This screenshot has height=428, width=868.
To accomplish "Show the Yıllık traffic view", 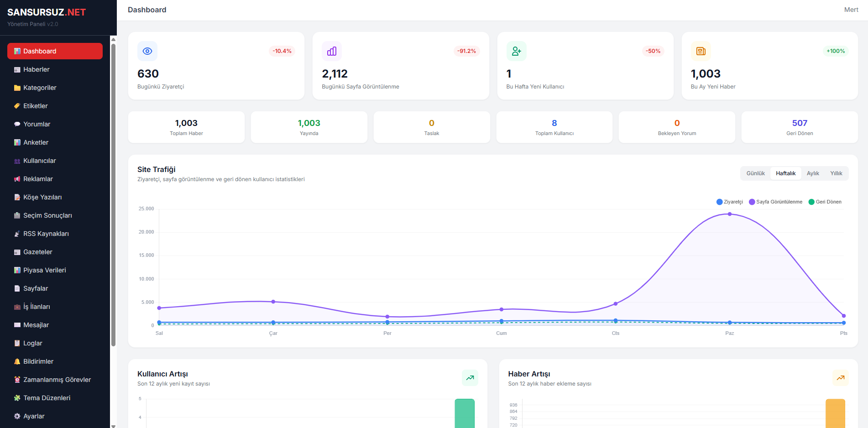I will [836, 173].
